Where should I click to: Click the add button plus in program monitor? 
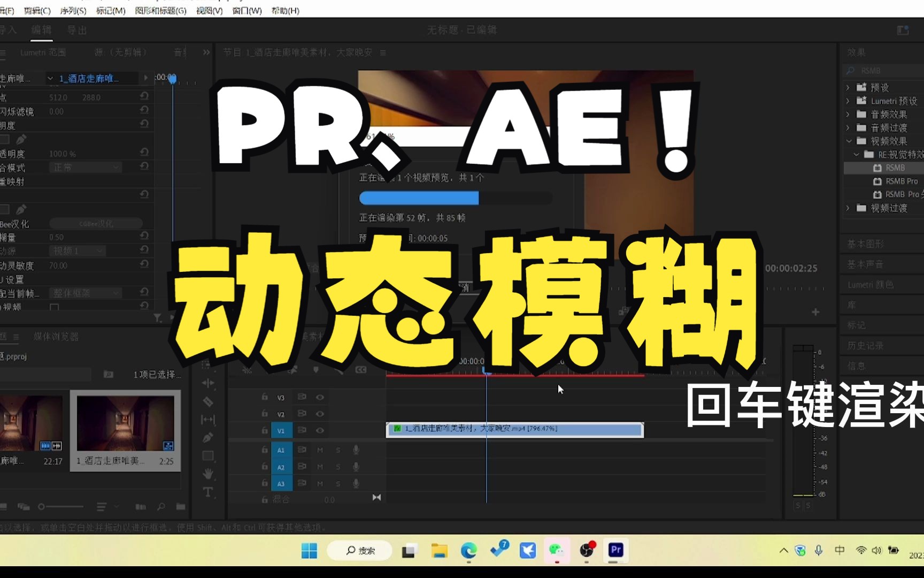[x=815, y=311]
